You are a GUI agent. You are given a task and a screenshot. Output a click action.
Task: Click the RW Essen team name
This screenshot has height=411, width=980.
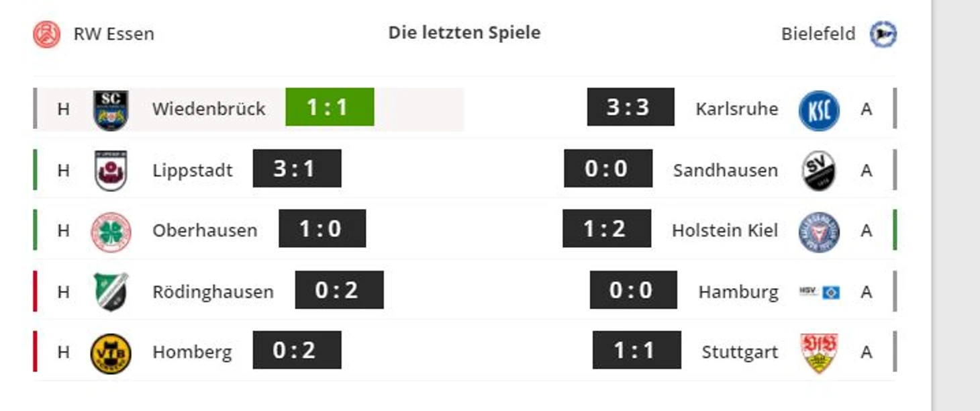click(114, 34)
